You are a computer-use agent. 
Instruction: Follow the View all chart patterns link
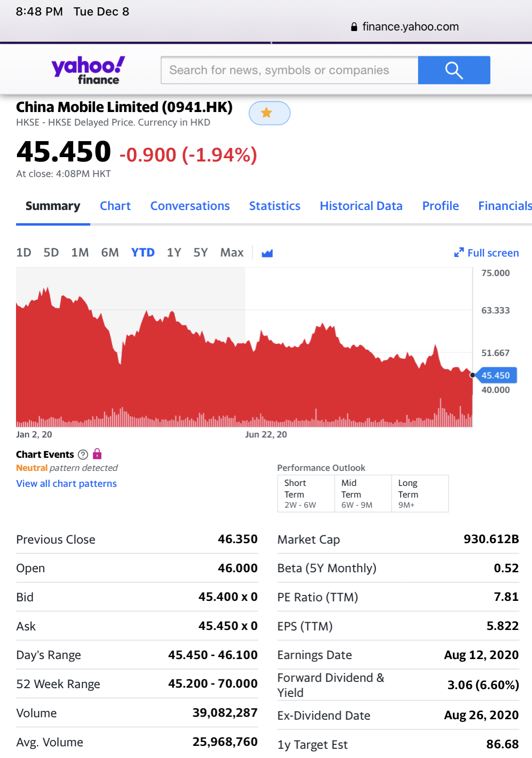coord(66,484)
